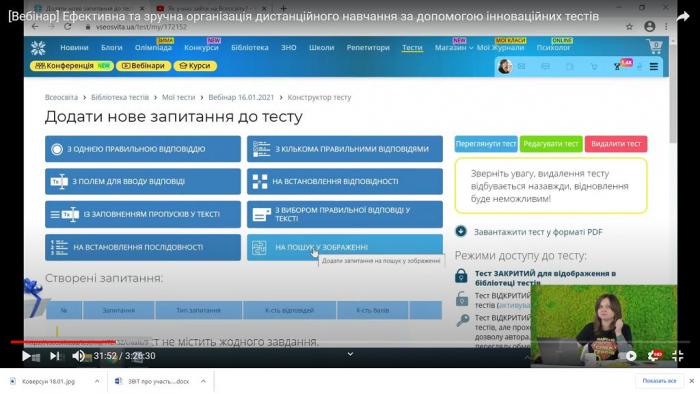Go to Бібліотека тестів breadcrumb
Image resolution: width=700 pixels, height=394 pixels.
tap(120, 97)
